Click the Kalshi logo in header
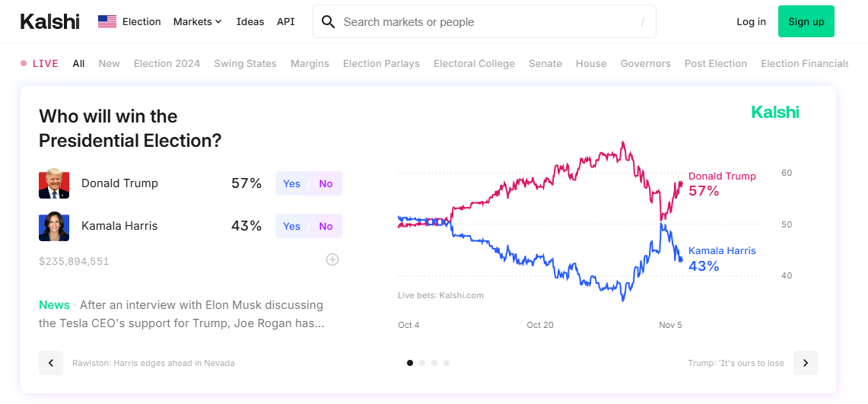 49,21
